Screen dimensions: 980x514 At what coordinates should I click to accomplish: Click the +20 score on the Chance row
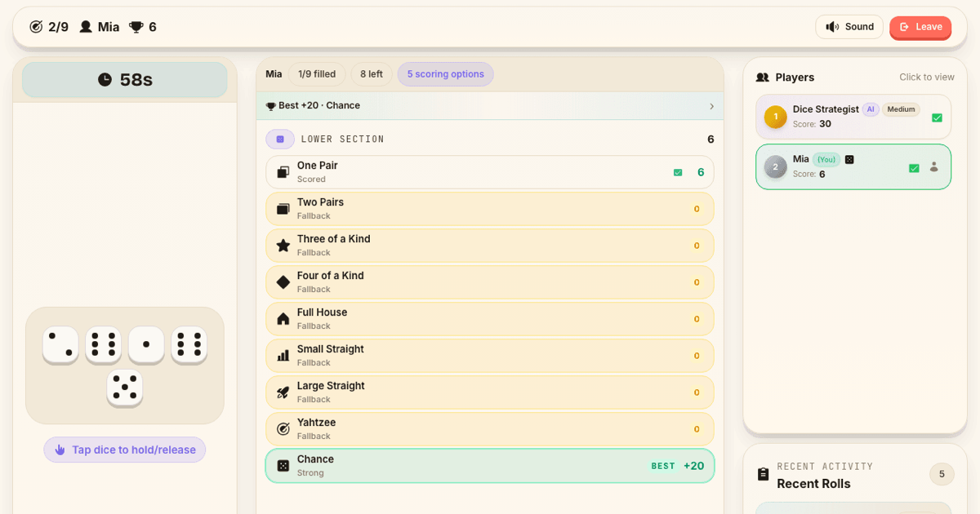tap(694, 466)
